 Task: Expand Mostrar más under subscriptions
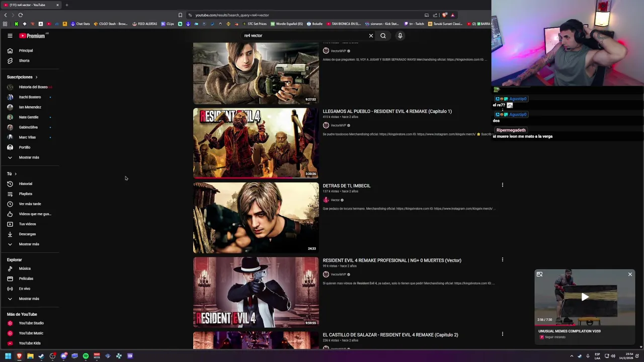(x=30, y=157)
